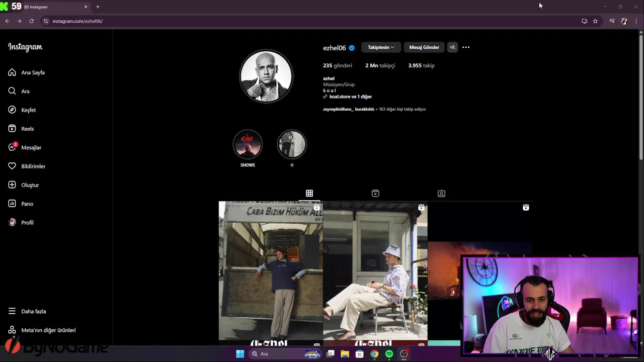Open the Reels sidebar icon
This screenshot has width=644, height=362.
[12, 129]
